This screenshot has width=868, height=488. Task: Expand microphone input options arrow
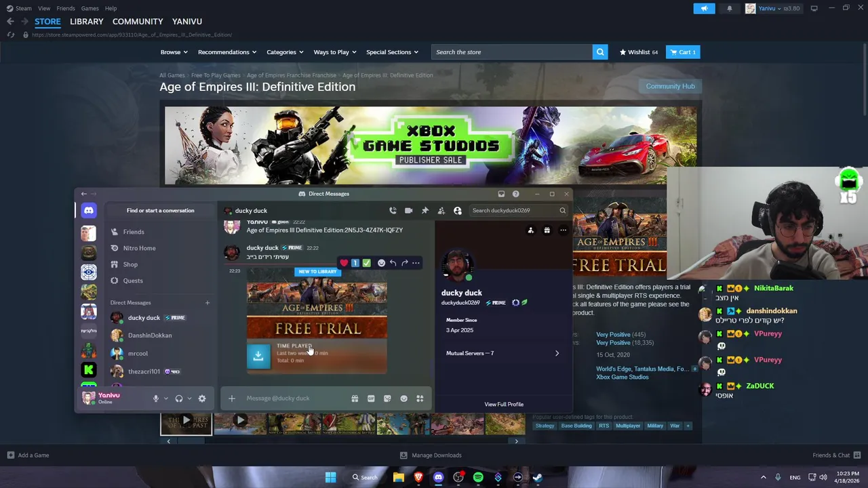[165, 399]
